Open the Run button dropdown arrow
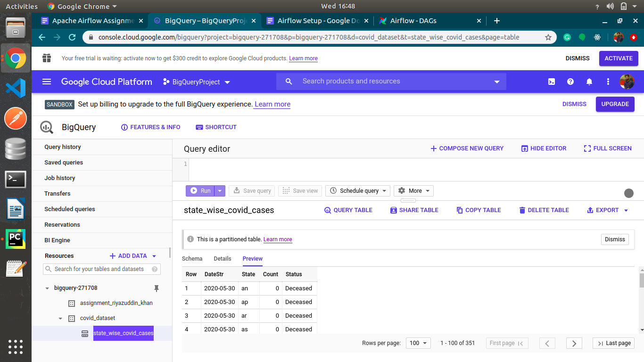Viewport: 644px width, 362px height. 220,191
